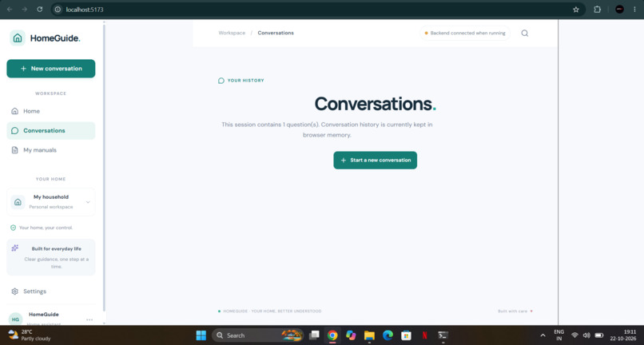
Task: Click the Home icon in sidebar
Action: [15, 111]
